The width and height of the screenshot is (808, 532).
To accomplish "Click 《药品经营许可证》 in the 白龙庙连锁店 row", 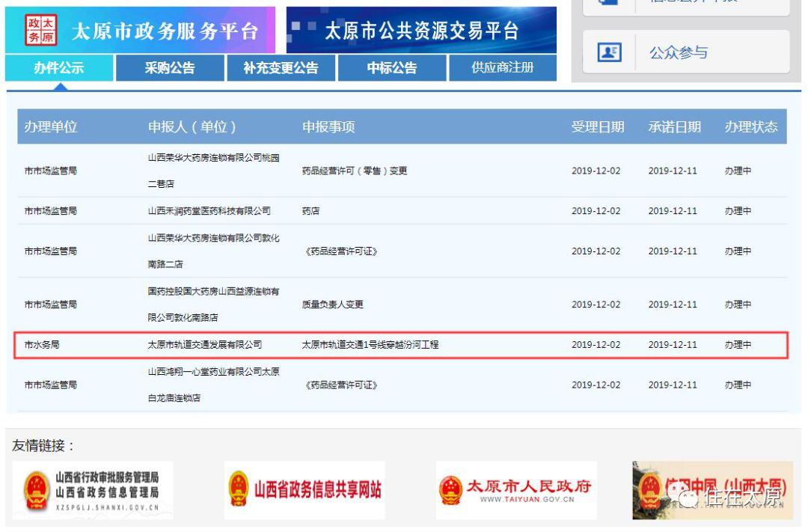I will pos(340,385).
